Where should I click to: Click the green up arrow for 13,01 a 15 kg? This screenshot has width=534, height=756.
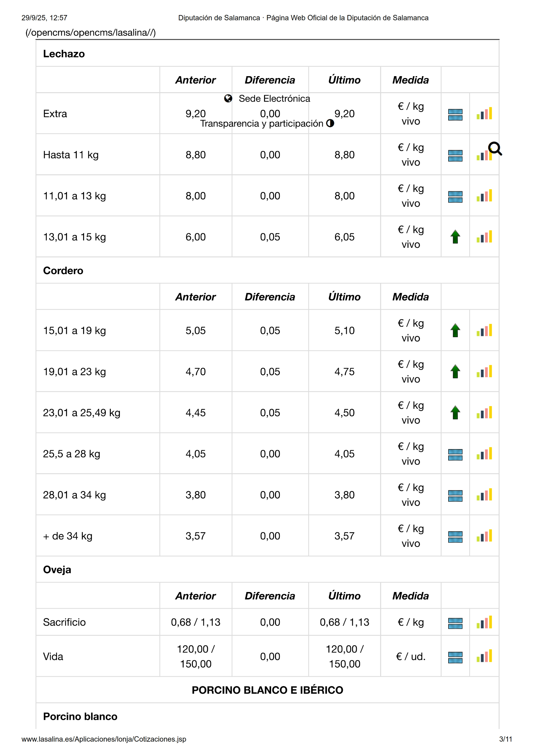coord(455,237)
